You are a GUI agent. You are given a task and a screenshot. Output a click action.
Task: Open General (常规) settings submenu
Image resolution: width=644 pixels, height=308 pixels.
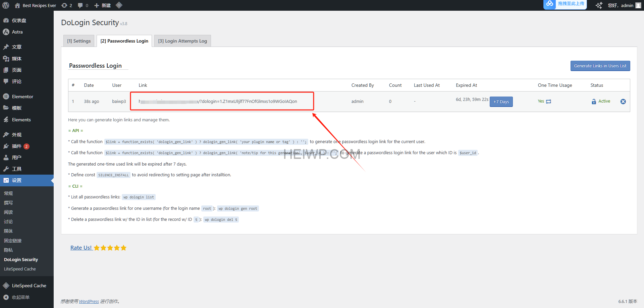point(8,193)
